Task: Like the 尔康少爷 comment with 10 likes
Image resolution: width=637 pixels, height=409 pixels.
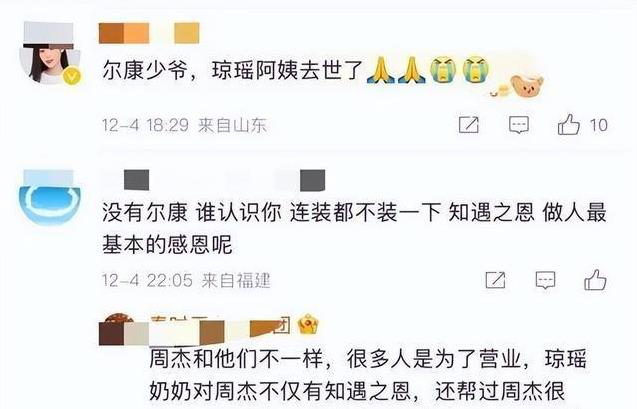Action: (568, 124)
